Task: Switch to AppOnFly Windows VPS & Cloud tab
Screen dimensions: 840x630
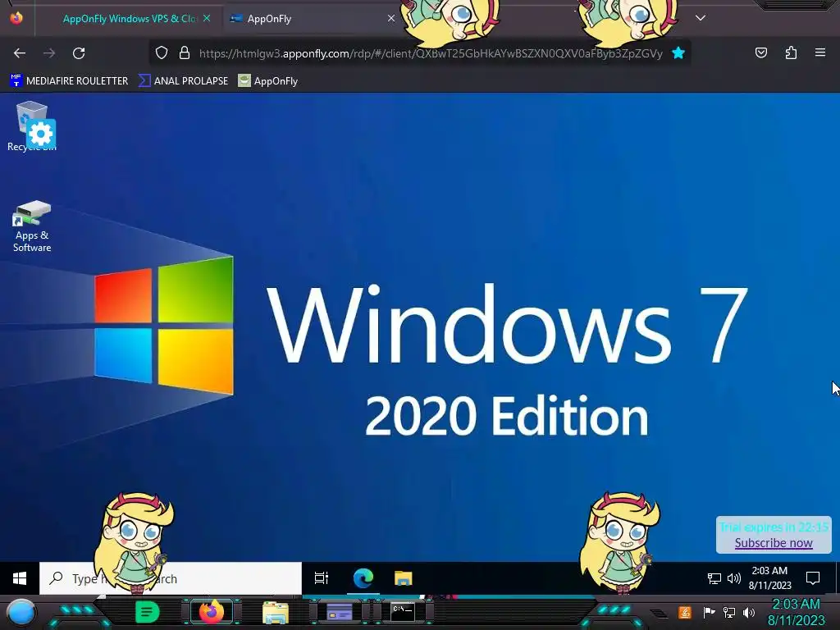Action: (129, 19)
